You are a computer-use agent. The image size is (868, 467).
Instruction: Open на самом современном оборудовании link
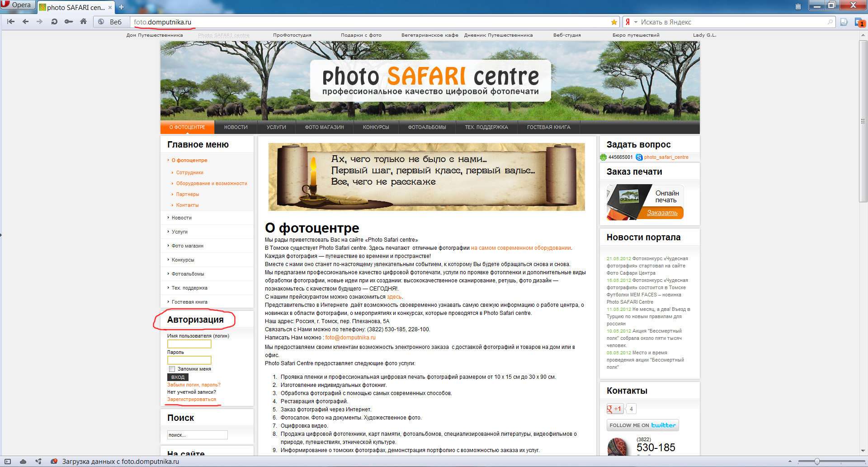(521, 248)
